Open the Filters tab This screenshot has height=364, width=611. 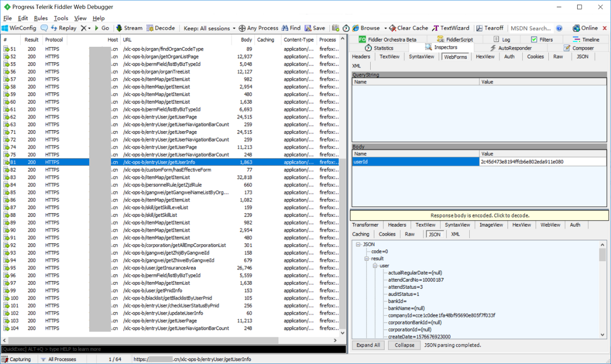click(x=542, y=40)
